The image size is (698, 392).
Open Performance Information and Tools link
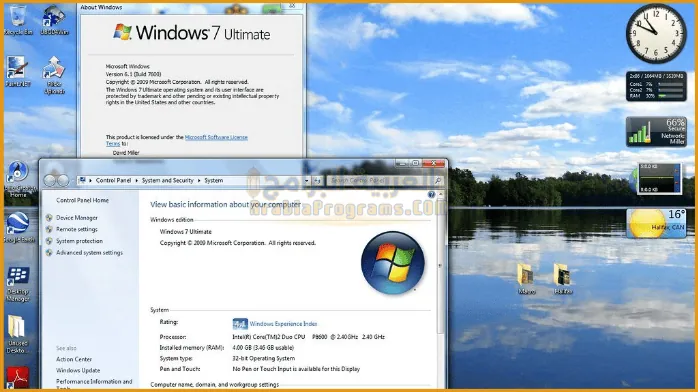[x=94, y=384]
